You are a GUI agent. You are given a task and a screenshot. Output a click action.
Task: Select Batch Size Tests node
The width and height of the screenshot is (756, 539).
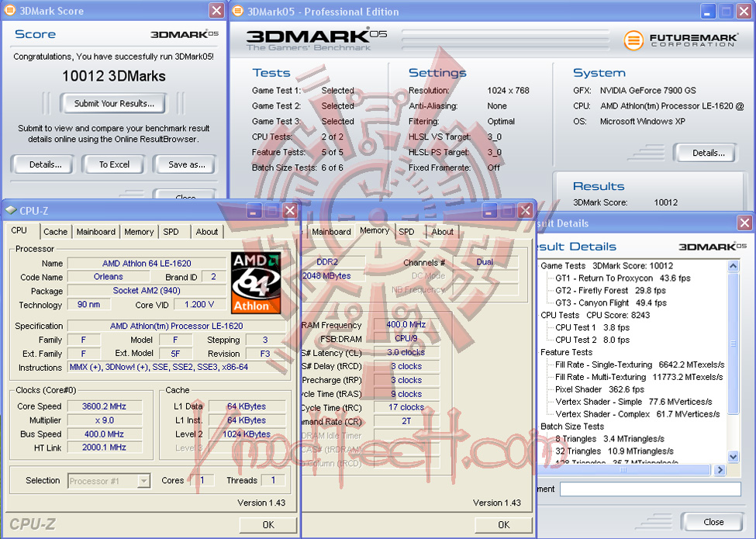571,427
